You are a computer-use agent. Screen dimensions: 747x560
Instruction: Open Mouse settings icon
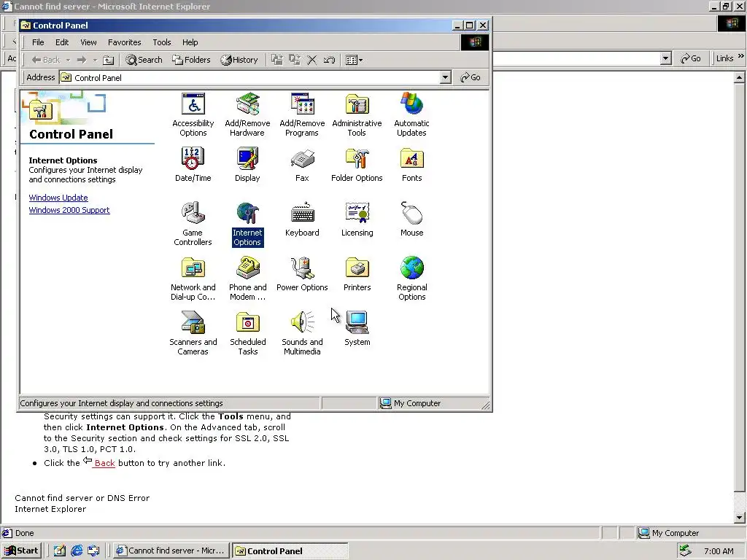[x=411, y=219]
